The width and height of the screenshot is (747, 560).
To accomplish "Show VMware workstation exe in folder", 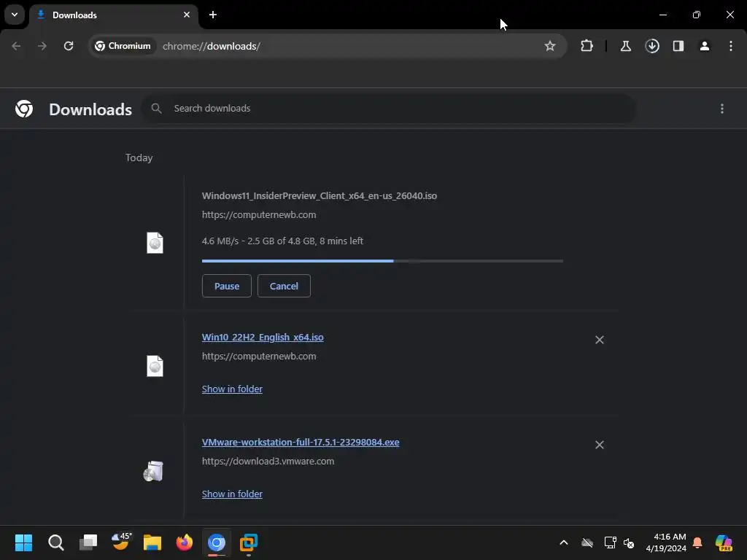I will click(x=232, y=494).
